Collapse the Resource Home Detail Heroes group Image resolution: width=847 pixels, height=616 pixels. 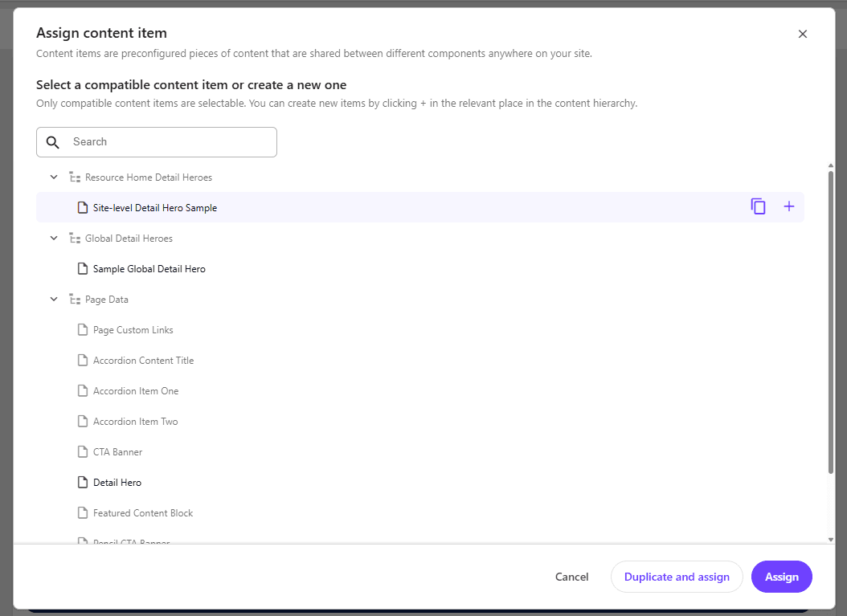tap(53, 176)
